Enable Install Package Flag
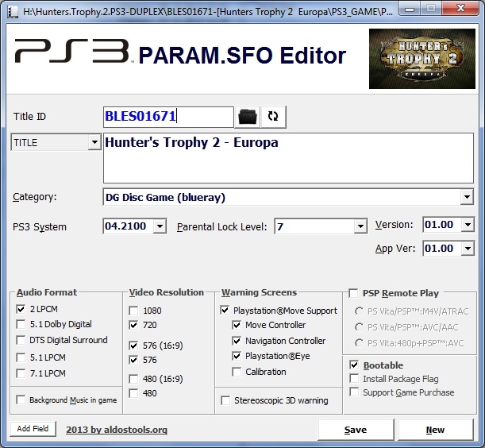The height and width of the screenshot is (448, 485). (x=354, y=378)
